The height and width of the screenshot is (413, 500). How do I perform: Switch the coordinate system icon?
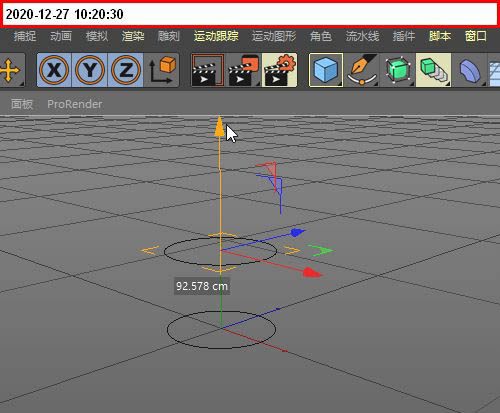[x=162, y=70]
